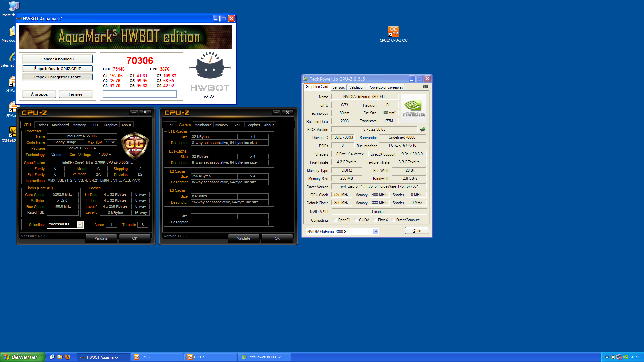Click the NVIDIA tray icon in system tray
This screenshot has width=644, height=362.
coord(625,357)
